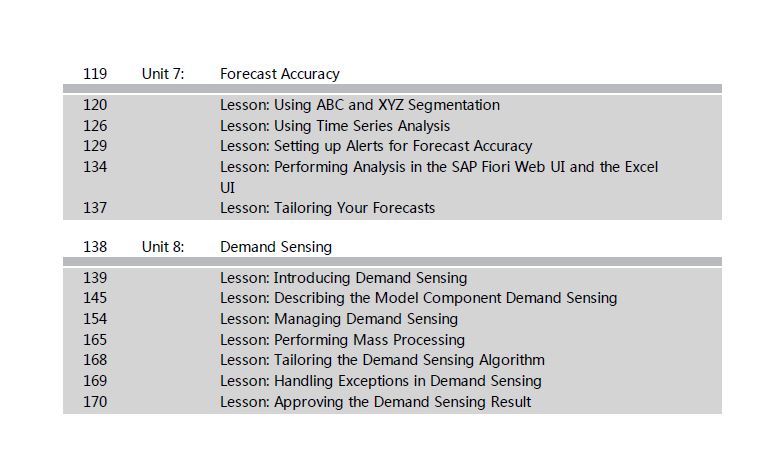
Task: Click page number 119
Action: (x=95, y=74)
